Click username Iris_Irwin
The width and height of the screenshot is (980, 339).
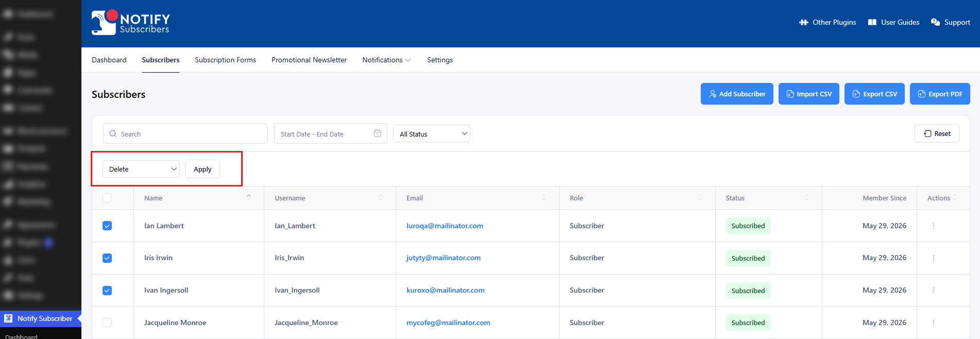pos(289,258)
